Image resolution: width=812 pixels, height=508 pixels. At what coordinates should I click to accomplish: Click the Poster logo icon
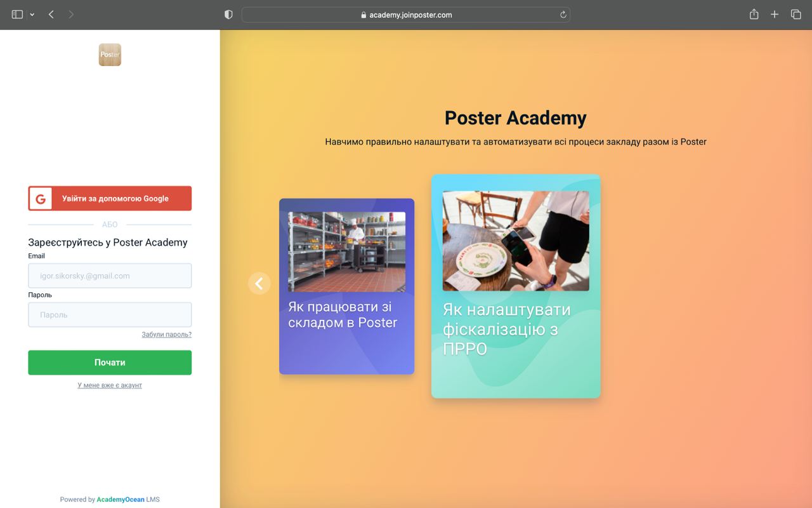pyautogui.click(x=110, y=55)
